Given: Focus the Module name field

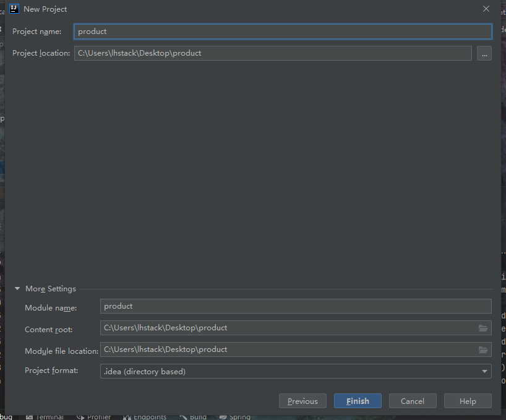Looking at the screenshot, I should tap(296, 306).
